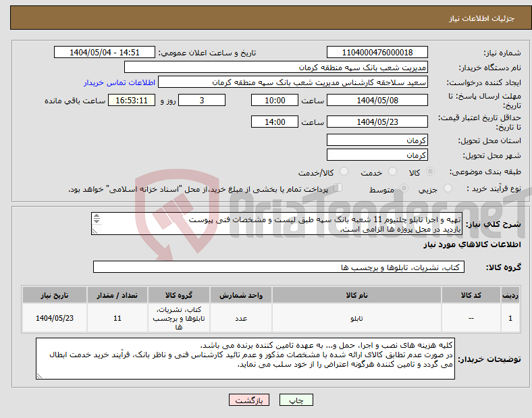The image size is (532, 418).
Task: Click the تابلو item name cell
Action: click(356, 318)
